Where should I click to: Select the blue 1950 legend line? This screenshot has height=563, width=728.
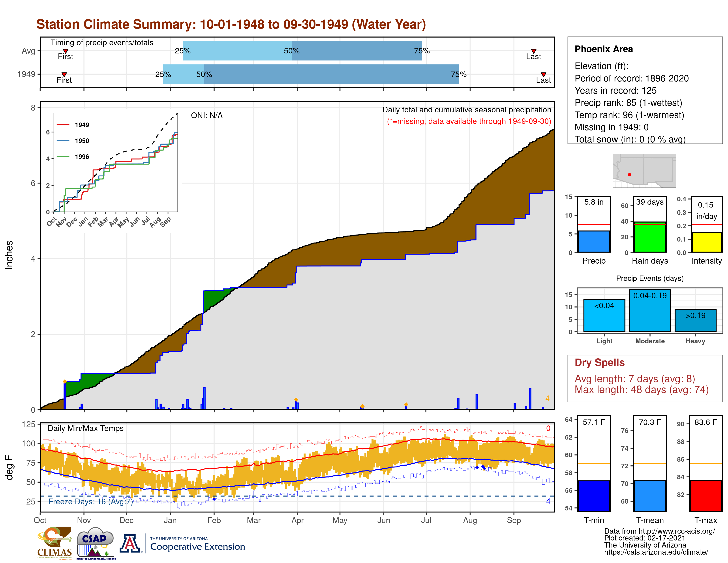pyautogui.click(x=63, y=141)
